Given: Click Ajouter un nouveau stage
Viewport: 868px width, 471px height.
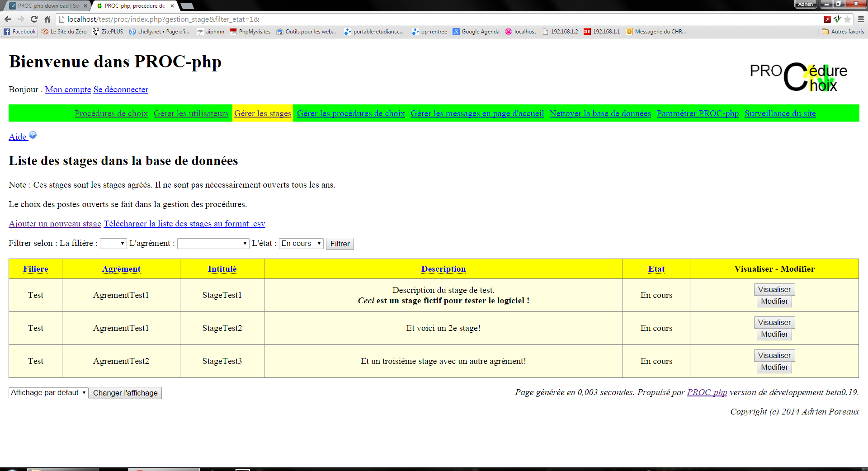Looking at the screenshot, I should pyautogui.click(x=55, y=223).
